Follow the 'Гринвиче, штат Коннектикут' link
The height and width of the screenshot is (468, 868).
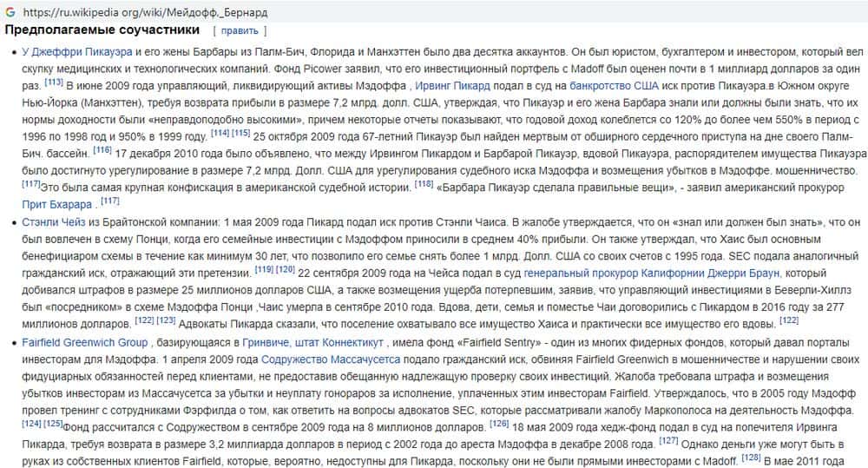(312, 342)
